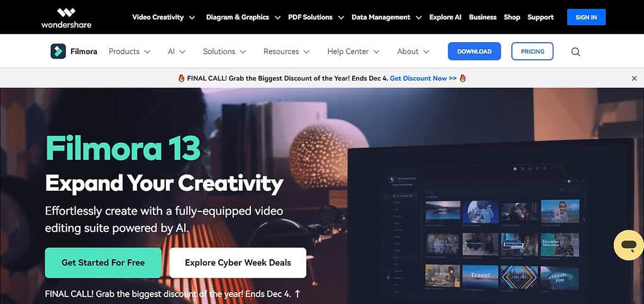The height and width of the screenshot is (304, 644).
Task: Open the search magnifier icon
Action: click(576, 52)
